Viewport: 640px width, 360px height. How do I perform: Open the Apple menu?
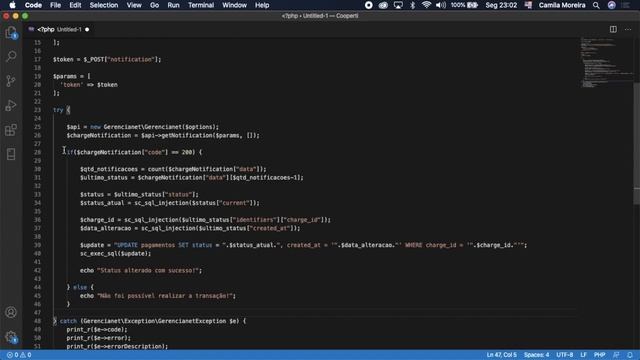pos(12,5)
